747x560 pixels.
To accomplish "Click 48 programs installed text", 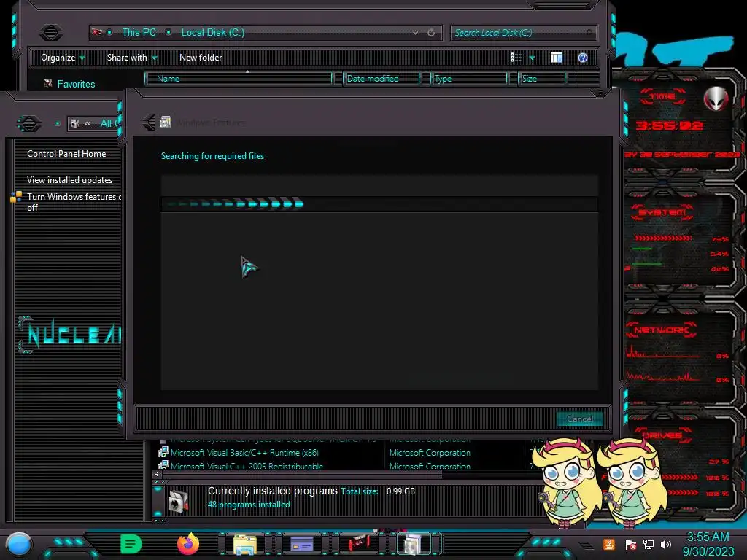I will (249, 505).
